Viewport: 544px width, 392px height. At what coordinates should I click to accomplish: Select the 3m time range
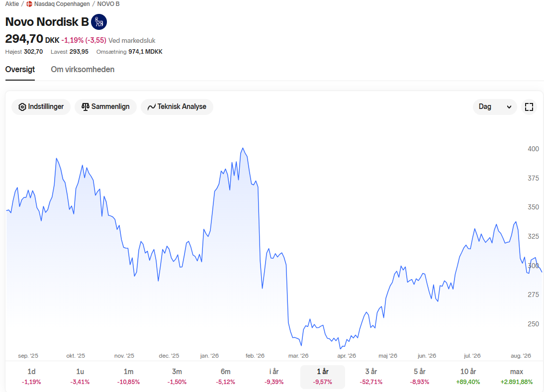(x=177, y=377)
